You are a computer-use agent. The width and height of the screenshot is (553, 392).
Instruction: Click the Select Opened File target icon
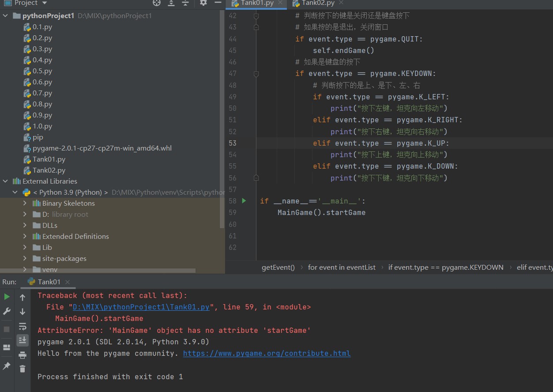coord(157,3)
